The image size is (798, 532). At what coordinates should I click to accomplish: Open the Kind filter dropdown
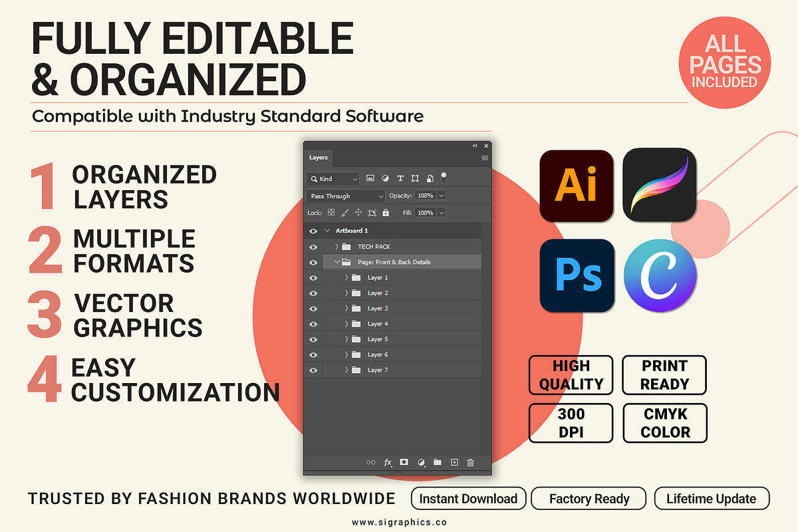click(333, 178)
